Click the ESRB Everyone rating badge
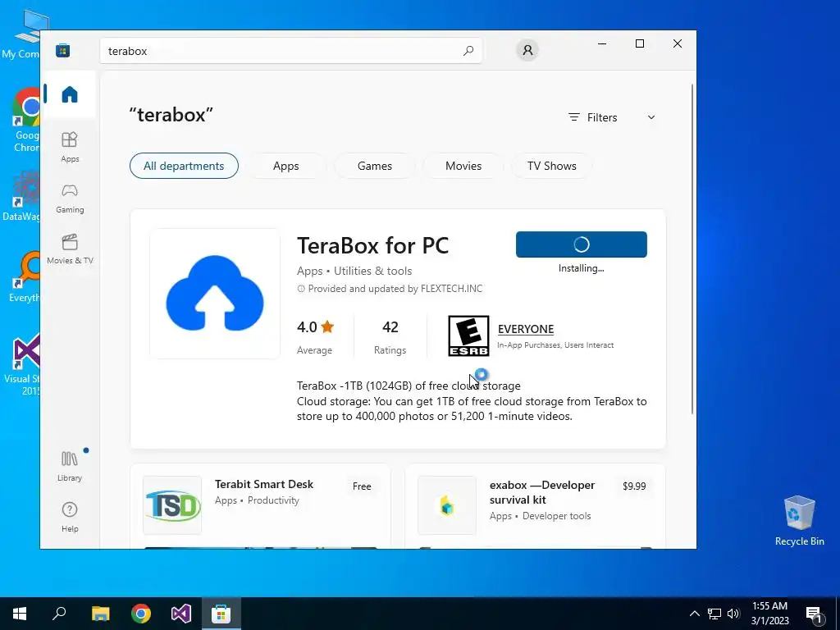Image resolution: width=840 pixels, height=630 pixels. pyautogui.click(x=468, y=336)
